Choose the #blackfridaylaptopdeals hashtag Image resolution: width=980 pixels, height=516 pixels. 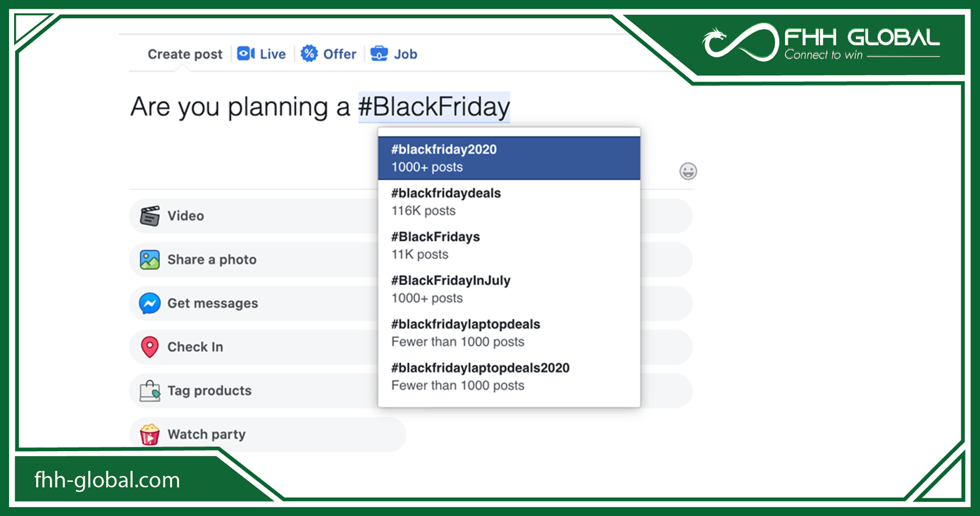pyautogui.click(x=466, y=332)
